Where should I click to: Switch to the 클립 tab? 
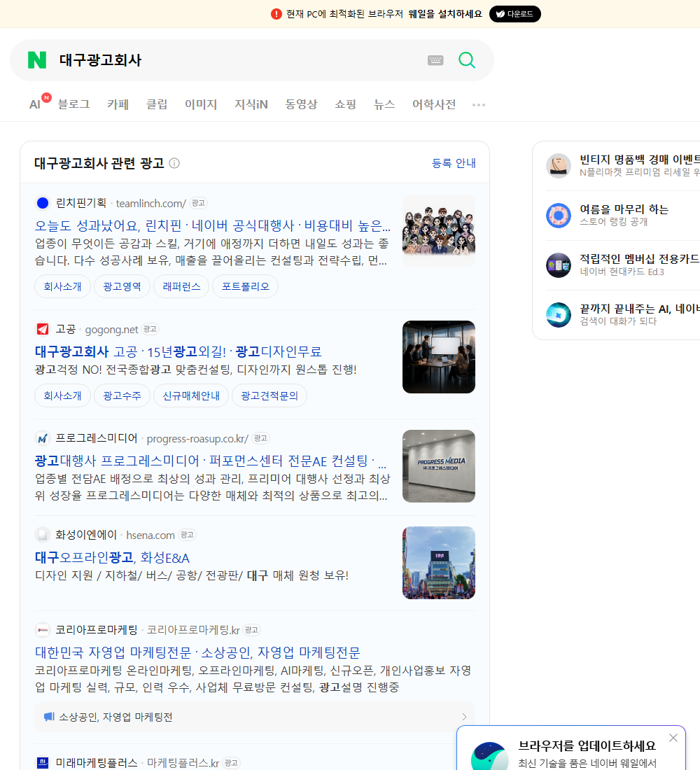tap(157, 104)
